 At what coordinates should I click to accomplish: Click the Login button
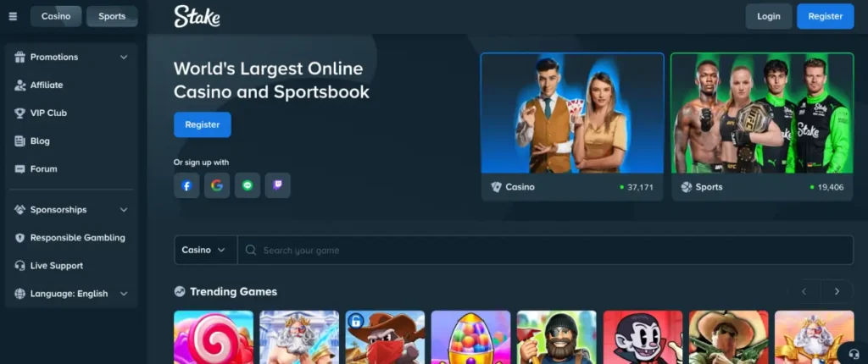769,16
